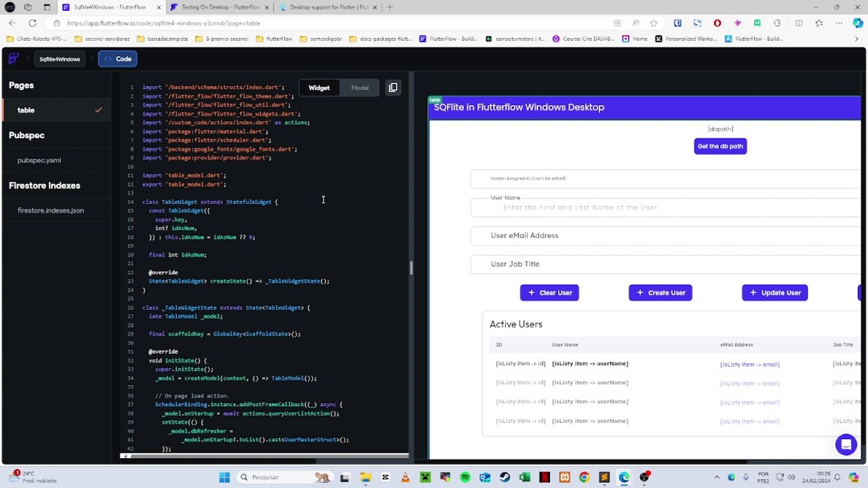Open pubspec.yaml file
Image resolution: width=868 pixels, height=488 pixels.
point(39,160)
